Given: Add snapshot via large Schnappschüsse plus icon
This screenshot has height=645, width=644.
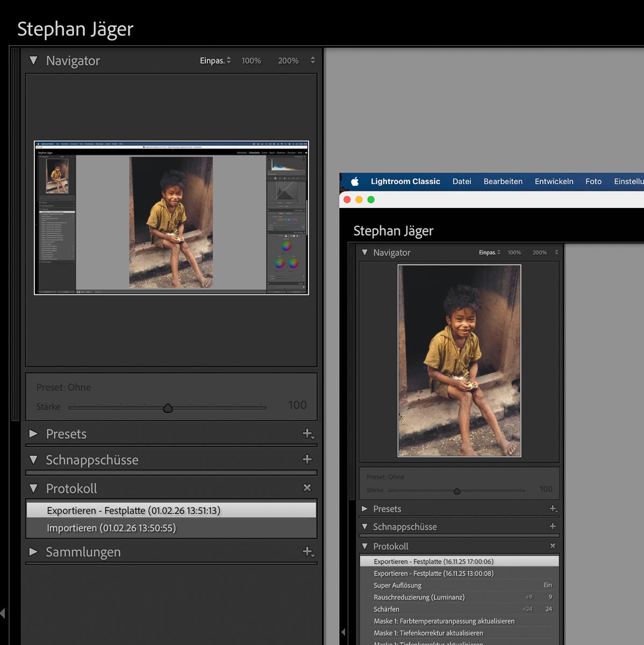Looking at the screenshot, I should pyautogui.click(x=307, y=460).
